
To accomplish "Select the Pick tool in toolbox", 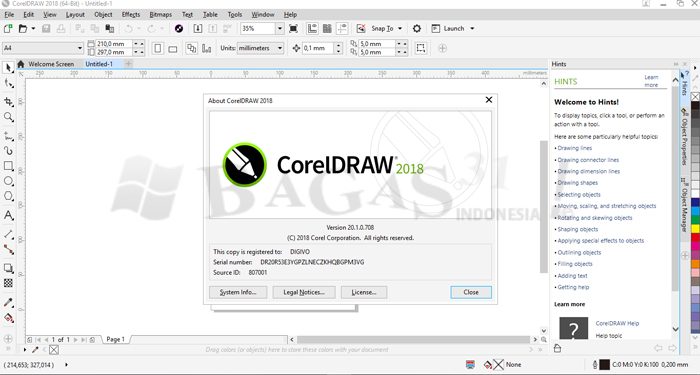I will (8, 67).
